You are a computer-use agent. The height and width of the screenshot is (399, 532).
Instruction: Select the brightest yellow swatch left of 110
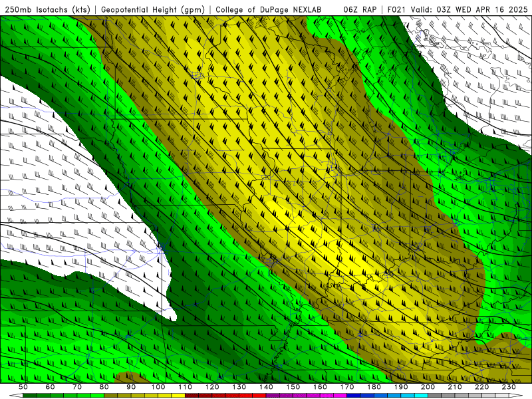(x=178, y=396)
